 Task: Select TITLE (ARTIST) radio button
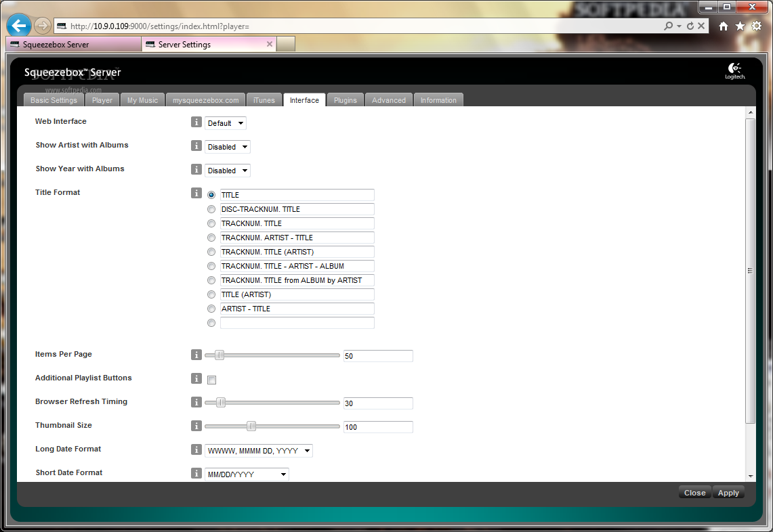point(211,295)
